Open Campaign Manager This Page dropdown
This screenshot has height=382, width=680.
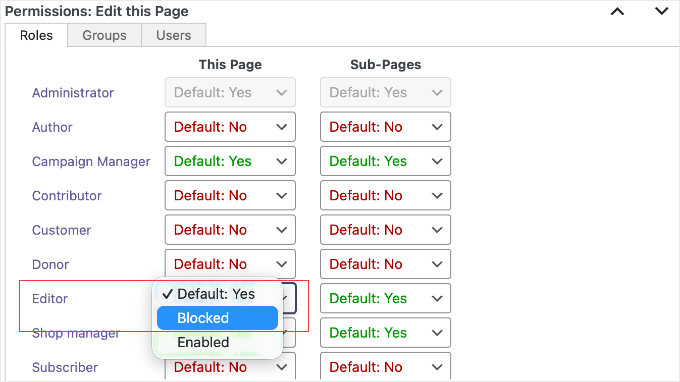(x=230, y=161)
